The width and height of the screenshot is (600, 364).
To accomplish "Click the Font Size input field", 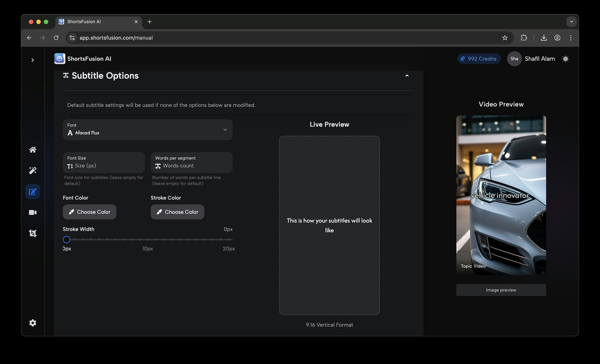I will pyautogui.click(x=103, y=166).
